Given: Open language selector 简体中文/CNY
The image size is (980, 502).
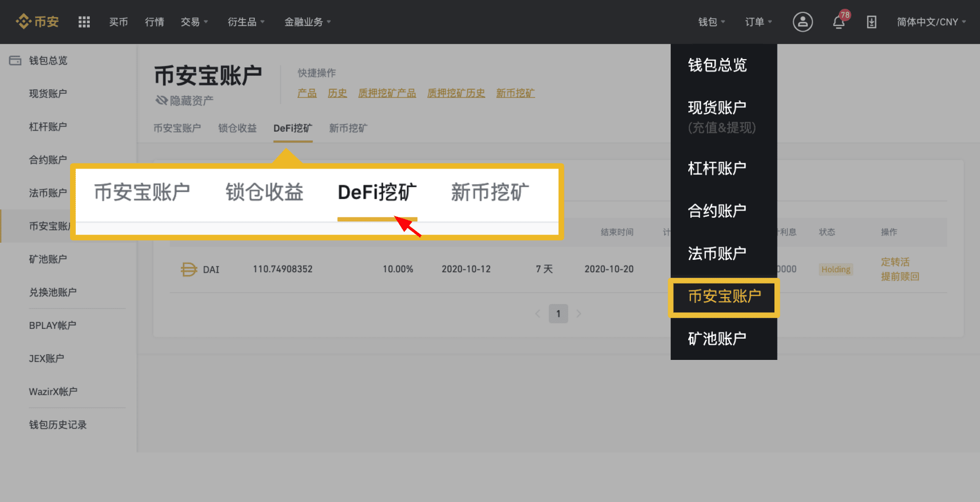Looking at the screenshot, I should click(931, 22).
